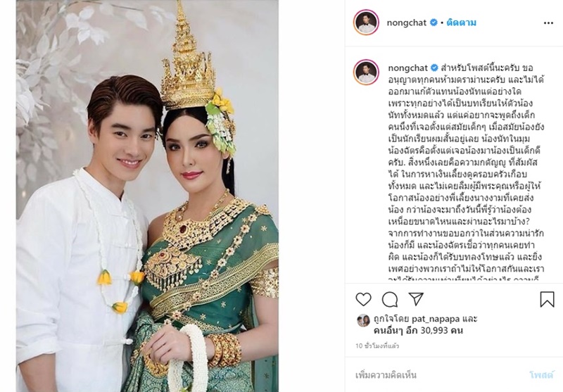
Task: Click the caption text block
Action: [x=466, y=172]
